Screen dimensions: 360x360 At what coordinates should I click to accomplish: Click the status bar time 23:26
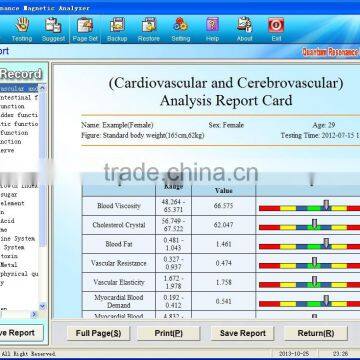pyautogui.click(x=341, y=354)
